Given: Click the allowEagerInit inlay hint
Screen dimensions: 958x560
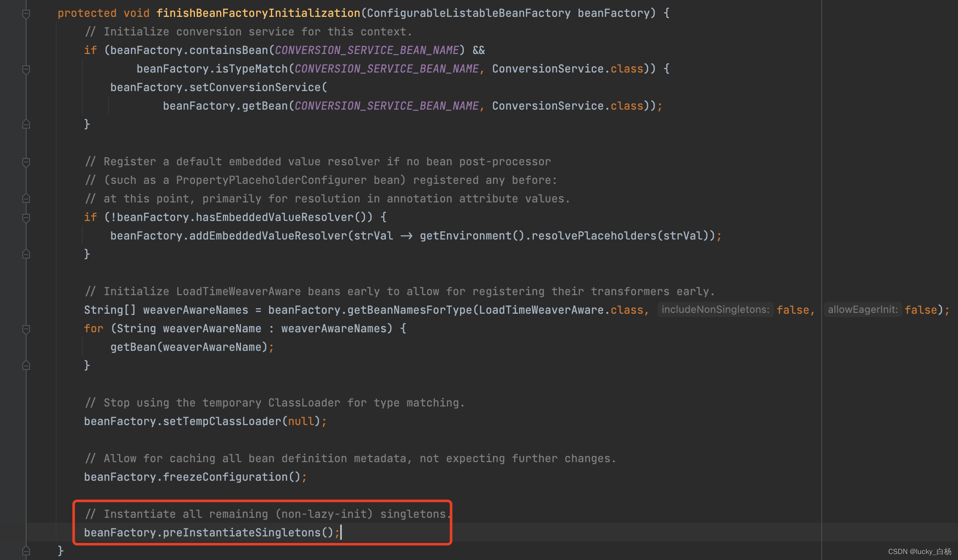Looking at the screenshot, I should click(x=863, y=310).
